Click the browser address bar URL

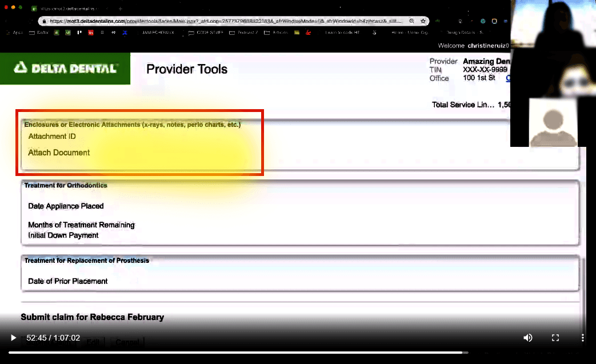click(x=225, y=21)
